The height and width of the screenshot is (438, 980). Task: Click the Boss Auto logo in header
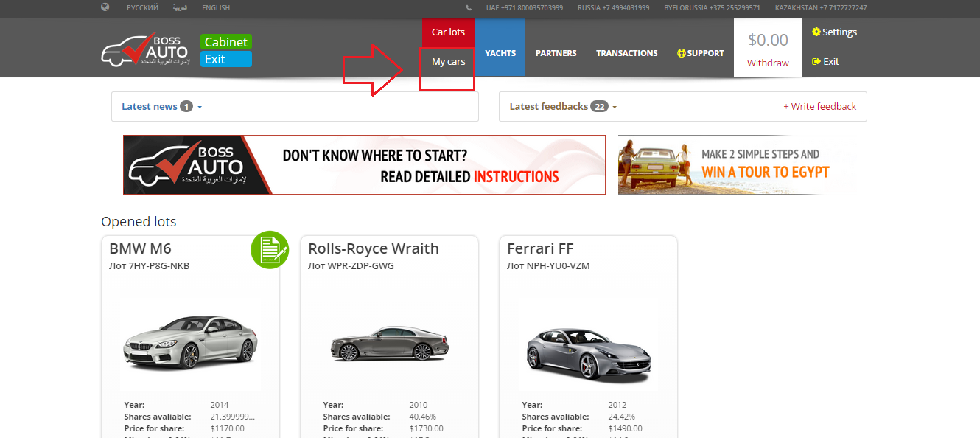tap(146, 51)
